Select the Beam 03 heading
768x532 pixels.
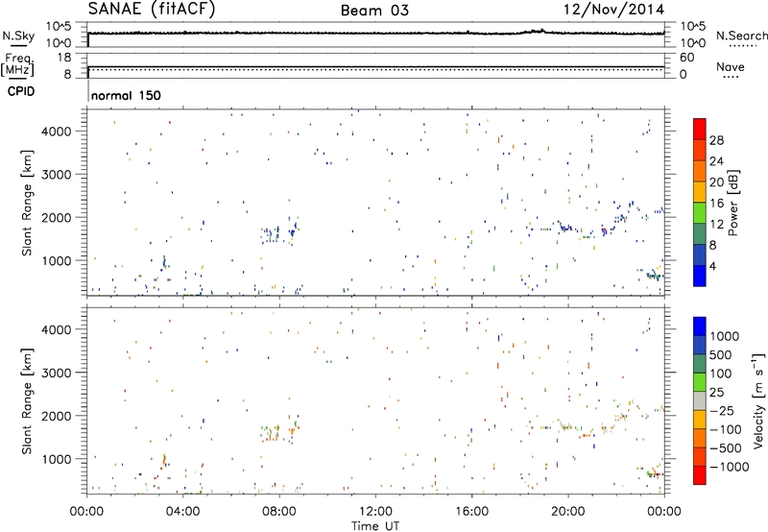click(374, 11)
